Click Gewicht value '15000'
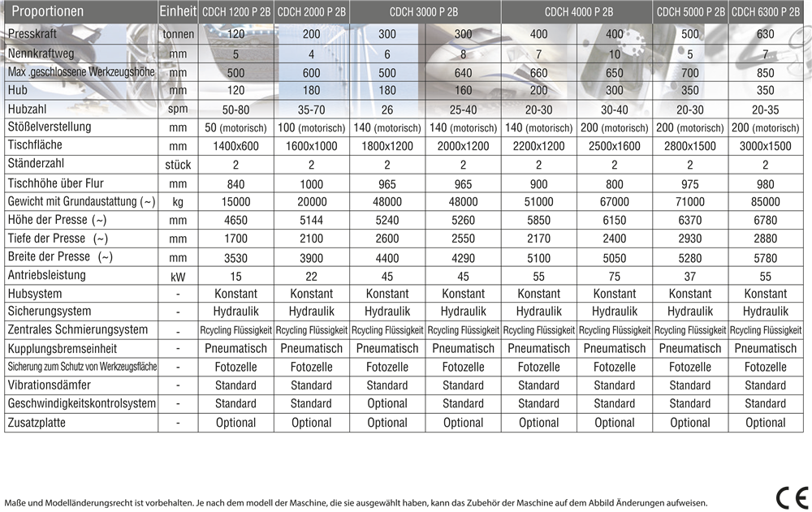Viewport: 812px width, 512px height. pos(235,202)
